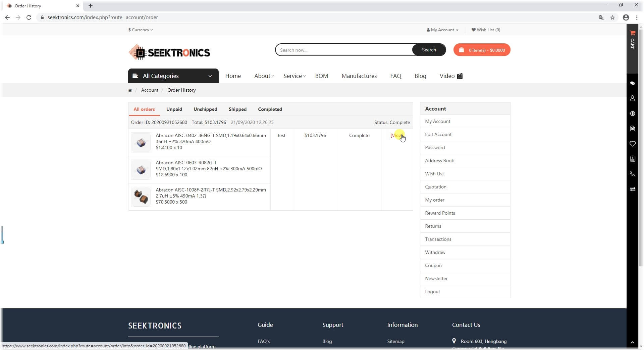Click the compare arrows sidebar icon
Image resolution: width=644 pixels, height=350 pixels.
(x=632, y=189)
